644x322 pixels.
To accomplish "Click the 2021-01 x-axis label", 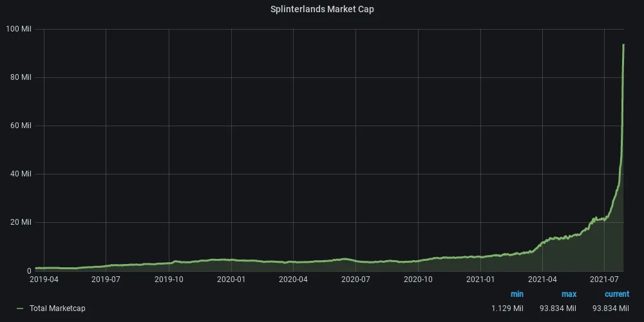I will [x=480, y=279].
